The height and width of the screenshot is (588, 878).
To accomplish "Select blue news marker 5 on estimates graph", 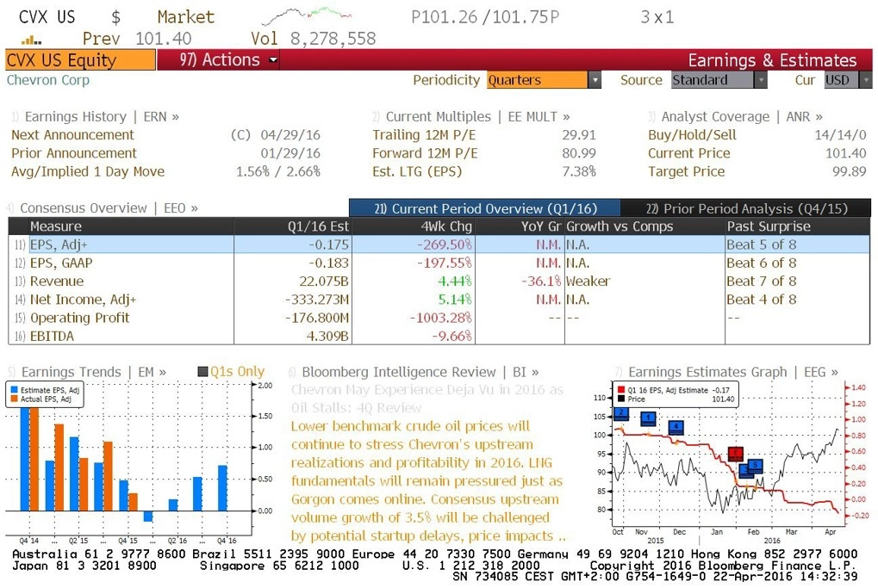I will (756, 465).
